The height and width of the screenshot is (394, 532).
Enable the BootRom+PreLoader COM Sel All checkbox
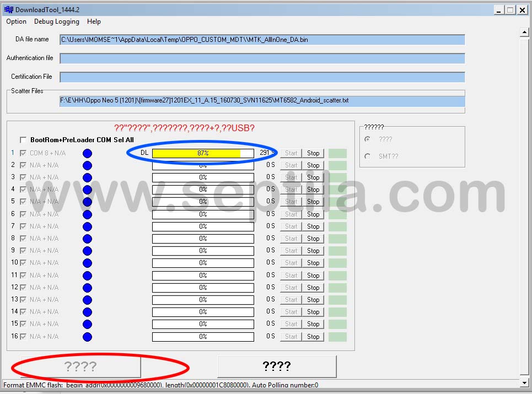click(x=23, y=140)
